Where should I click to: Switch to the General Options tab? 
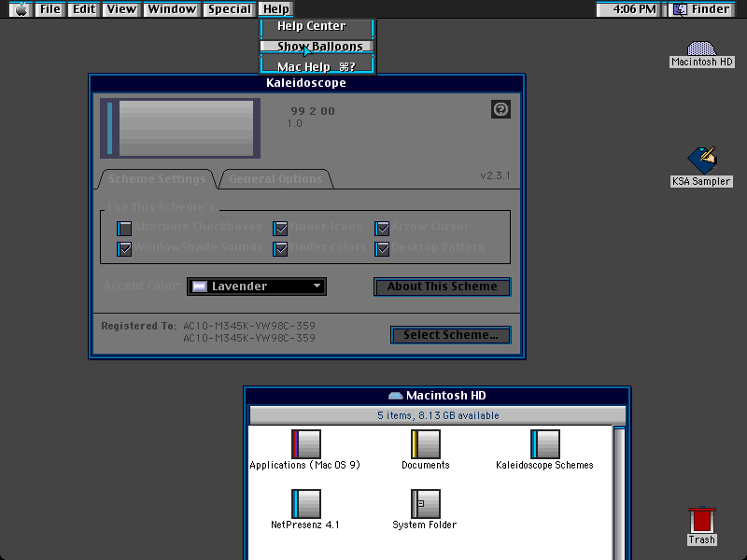click(275, 179)
